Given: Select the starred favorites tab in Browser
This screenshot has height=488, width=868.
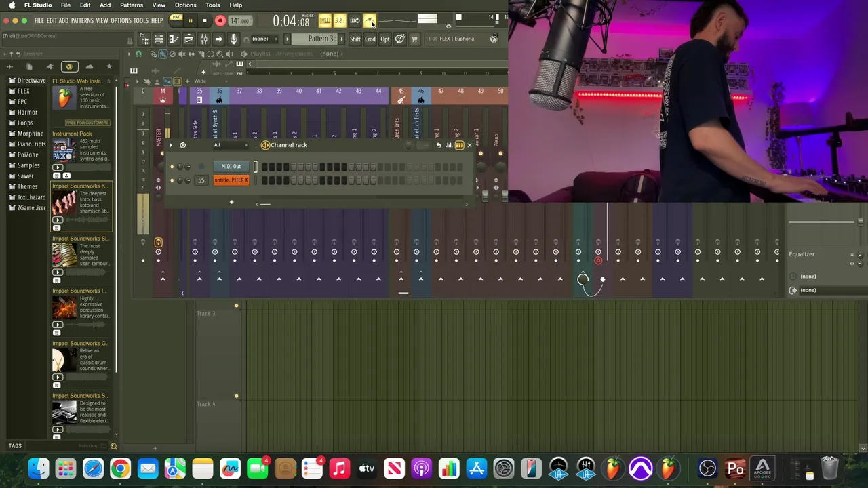Looking at the screenshot, I should (x=109, y=66).
